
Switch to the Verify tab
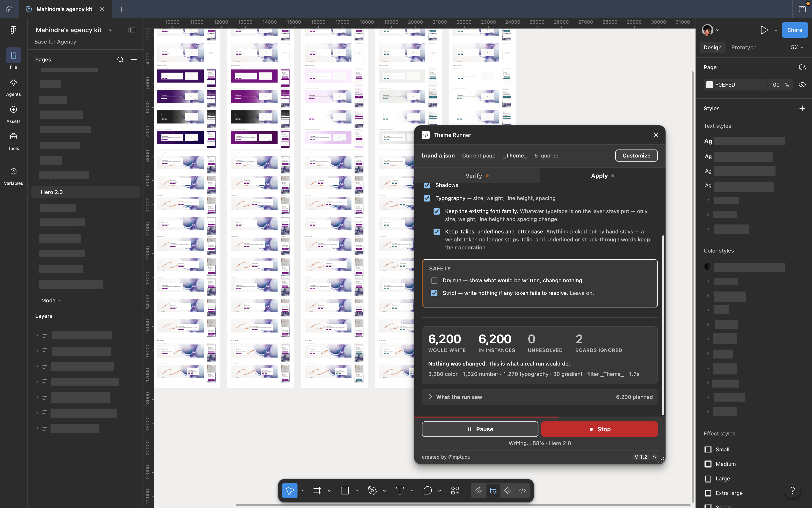click(x=477, y=176)
